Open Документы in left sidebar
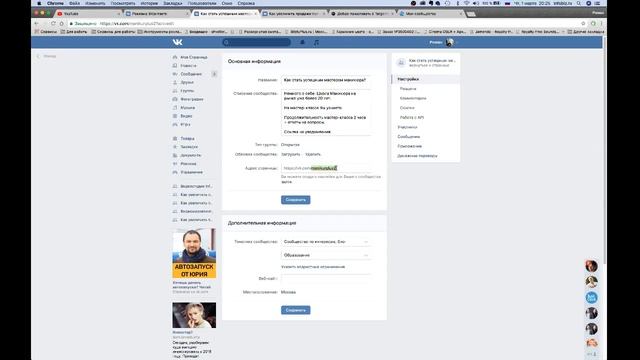 pos(191,155)
